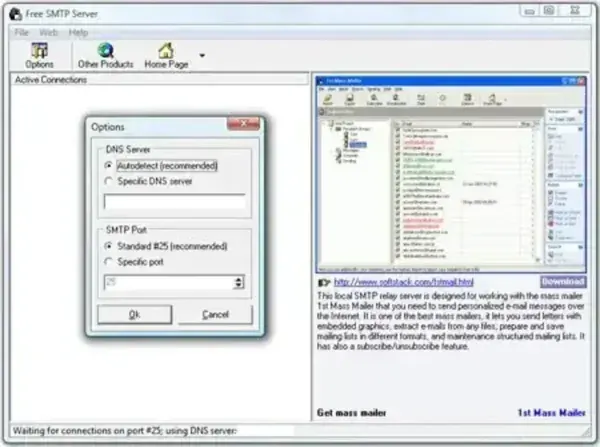This screenshot has height=447, width=600.
Task: Click the 1st Mass Mailer link
Action: pyautogui.click(x=551, y=413)
